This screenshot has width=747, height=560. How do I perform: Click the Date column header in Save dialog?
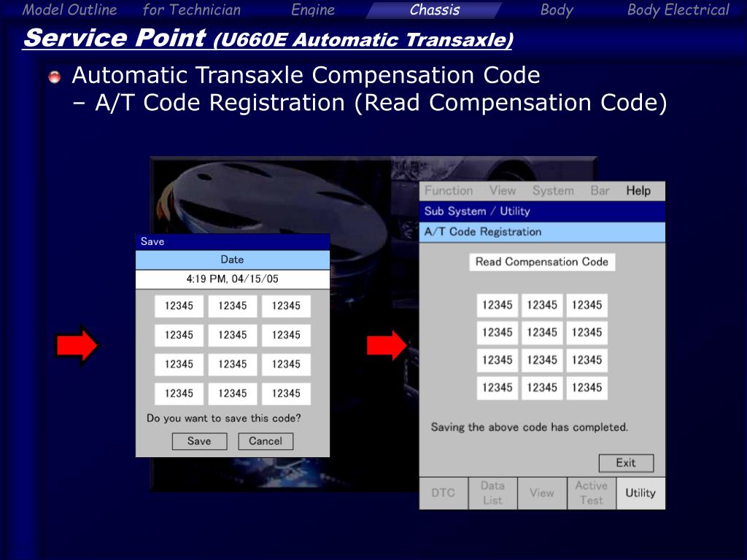(x=233, y=260)
